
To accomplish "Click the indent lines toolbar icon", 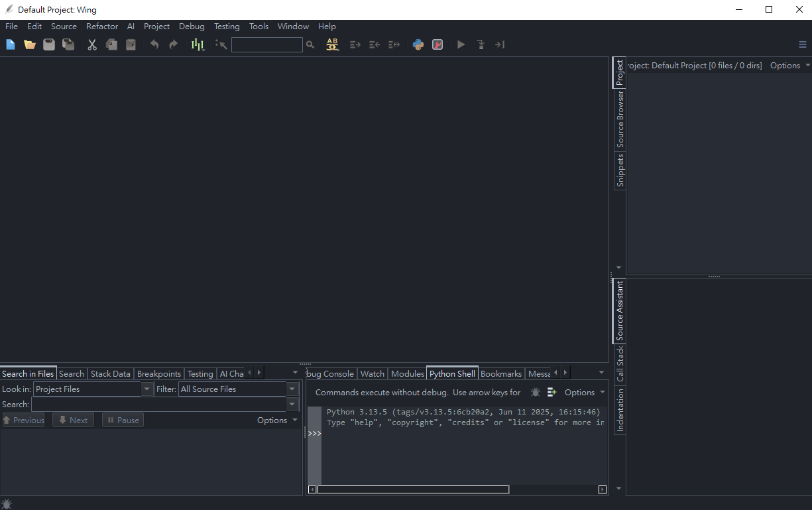I will point(355,44).
